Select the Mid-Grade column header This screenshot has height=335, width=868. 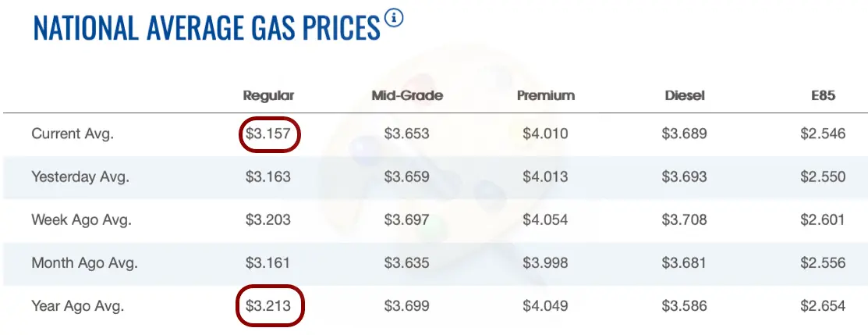[407, 96]
